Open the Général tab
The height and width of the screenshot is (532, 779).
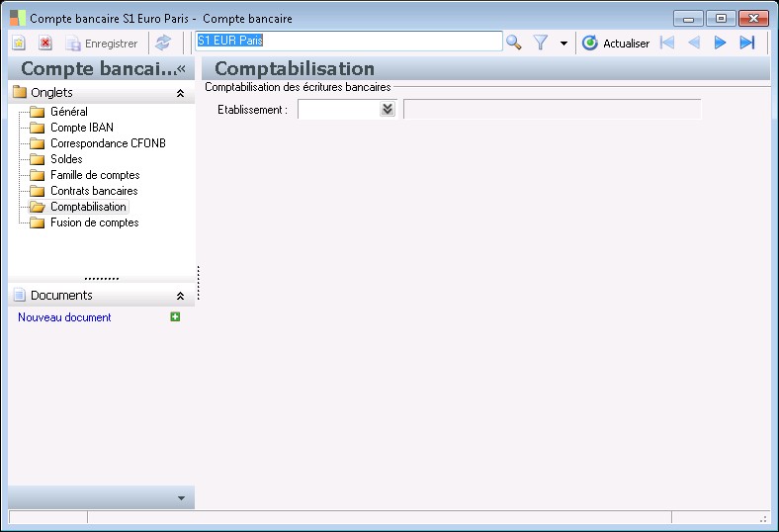coord(68,112)
